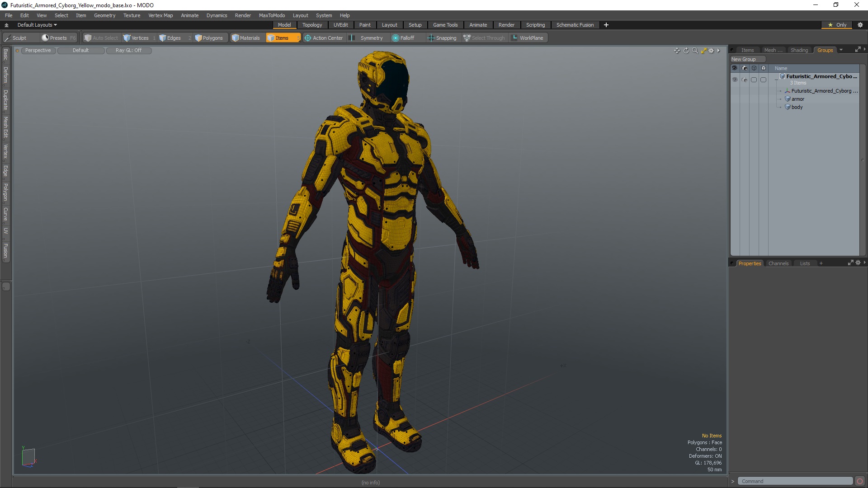Click the record button next to Command
Viewport: 868px width, 488px height.
pyautogui.click(x=859, y=481)
